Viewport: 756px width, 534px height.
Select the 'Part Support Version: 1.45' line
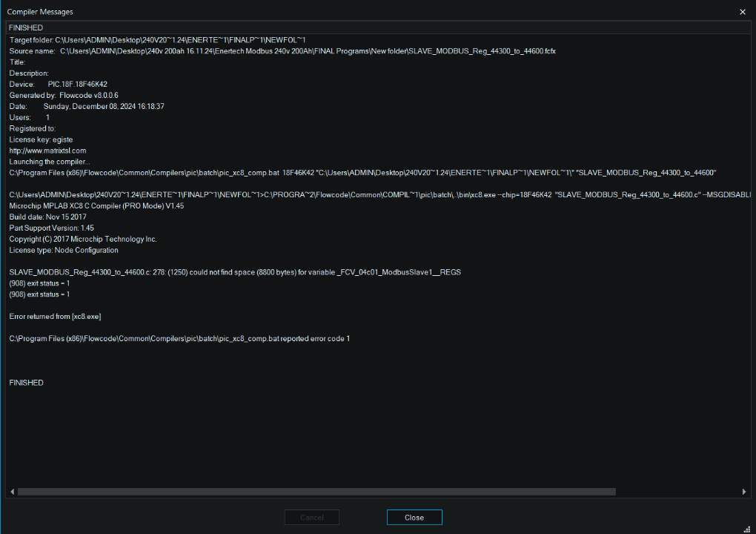(52, 228)
